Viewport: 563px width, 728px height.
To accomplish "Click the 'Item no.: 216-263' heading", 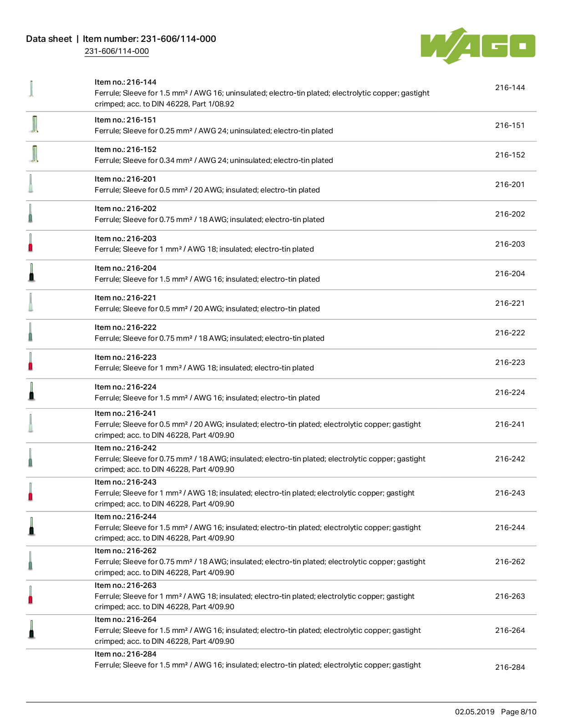I will [x=125, y=586].
